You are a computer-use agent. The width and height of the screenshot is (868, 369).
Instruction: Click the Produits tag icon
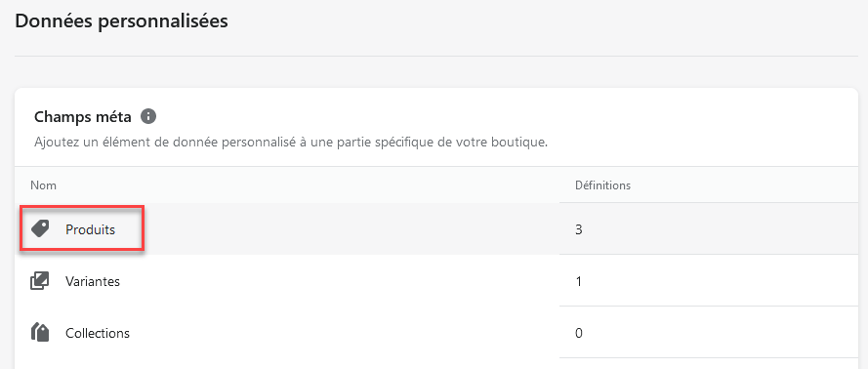[x=40, y=228]
